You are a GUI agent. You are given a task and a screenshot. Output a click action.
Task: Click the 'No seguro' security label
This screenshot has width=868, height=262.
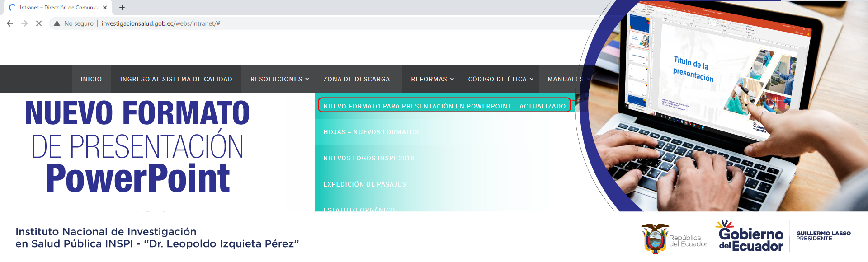coord(79,23)
